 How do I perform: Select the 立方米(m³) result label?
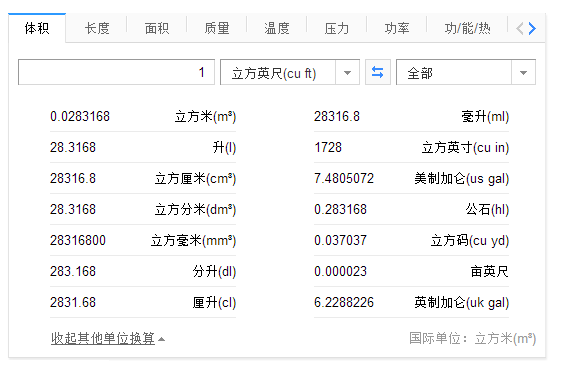click(x=205, y=117)
